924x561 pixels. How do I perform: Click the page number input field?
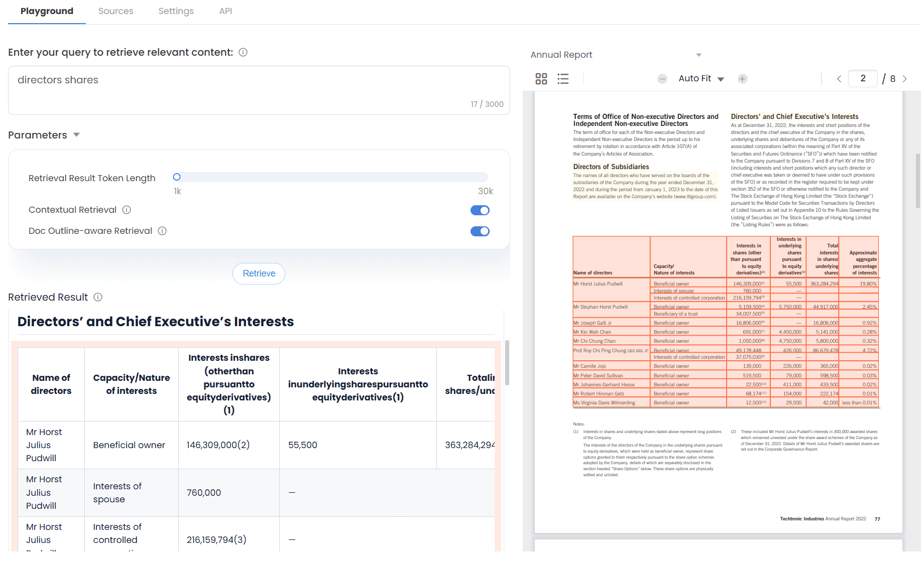tap(862, 79)
